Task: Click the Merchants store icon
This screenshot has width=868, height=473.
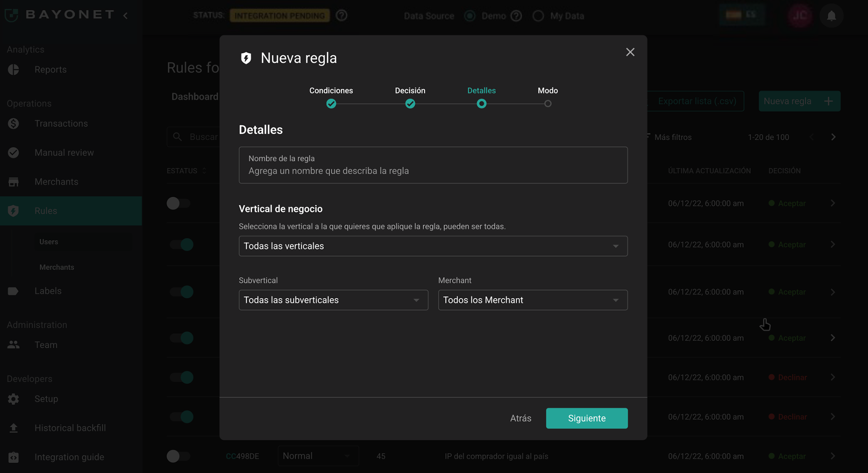Action: pyautogui.click(x=14, y=182)
